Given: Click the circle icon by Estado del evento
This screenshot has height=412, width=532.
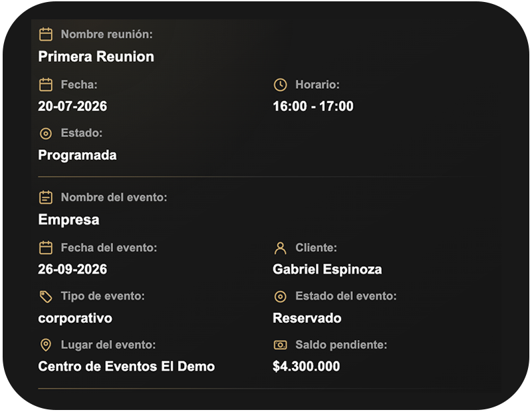Looking at the screenshot, I should tap(280, 296).
